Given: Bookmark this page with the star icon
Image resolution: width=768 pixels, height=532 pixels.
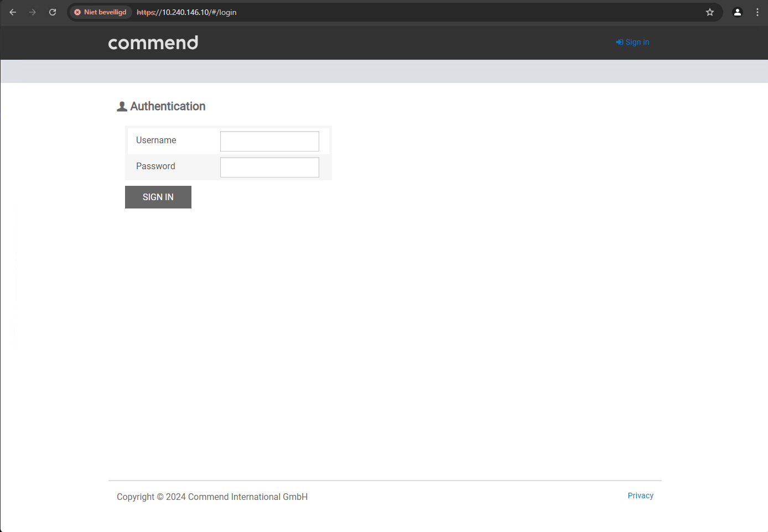Looking at the screenshot, I should click(710, 12).
